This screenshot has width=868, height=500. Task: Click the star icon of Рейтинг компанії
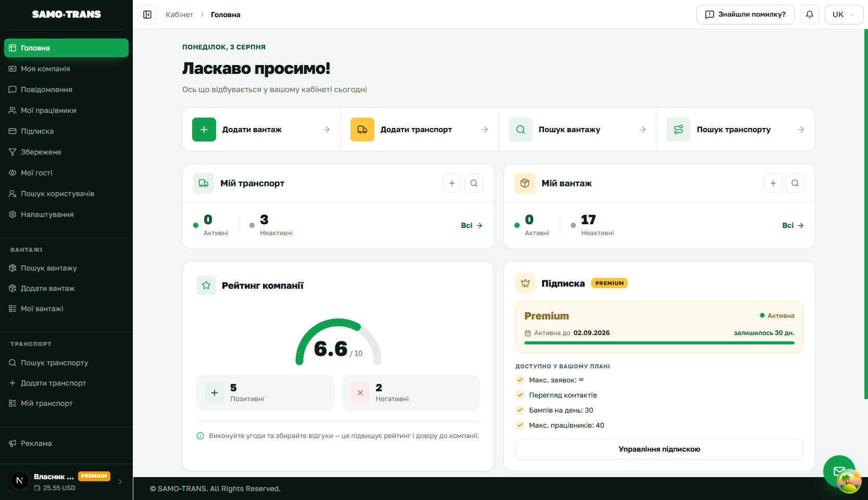coord(206,285)
